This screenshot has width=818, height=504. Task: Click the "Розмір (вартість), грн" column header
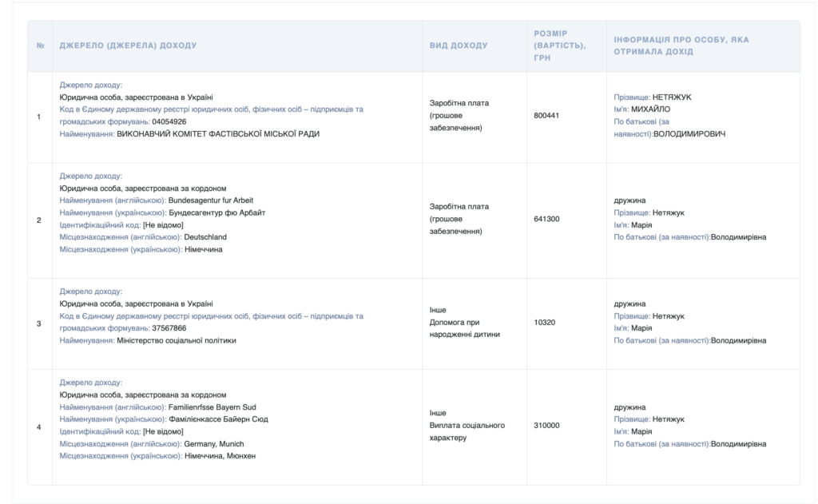pos(559,46)
